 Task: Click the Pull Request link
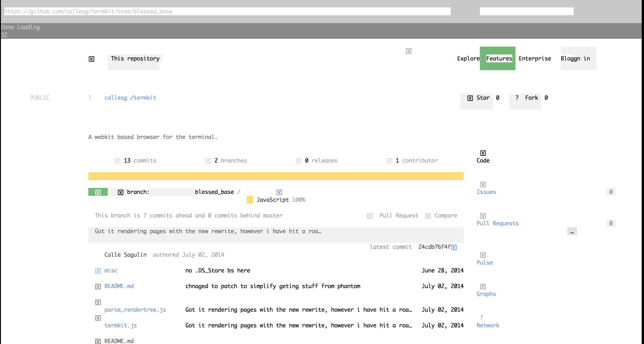click(399, 215)
